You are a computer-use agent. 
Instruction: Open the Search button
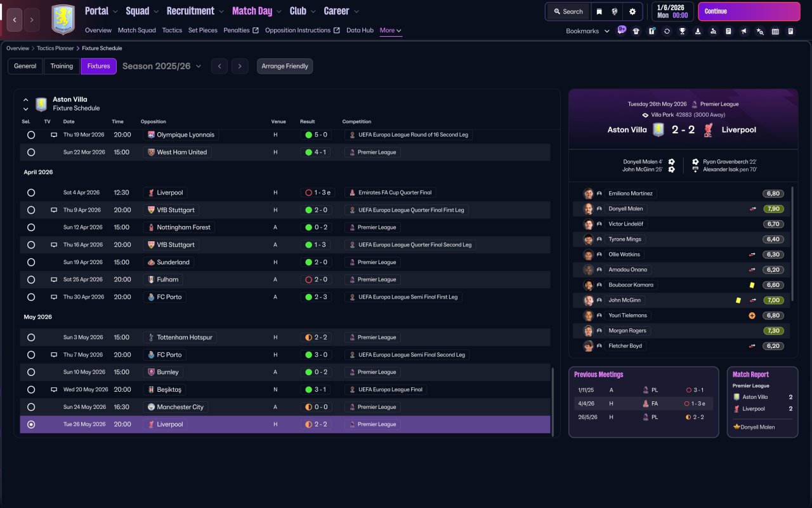[x=568, y=11]
